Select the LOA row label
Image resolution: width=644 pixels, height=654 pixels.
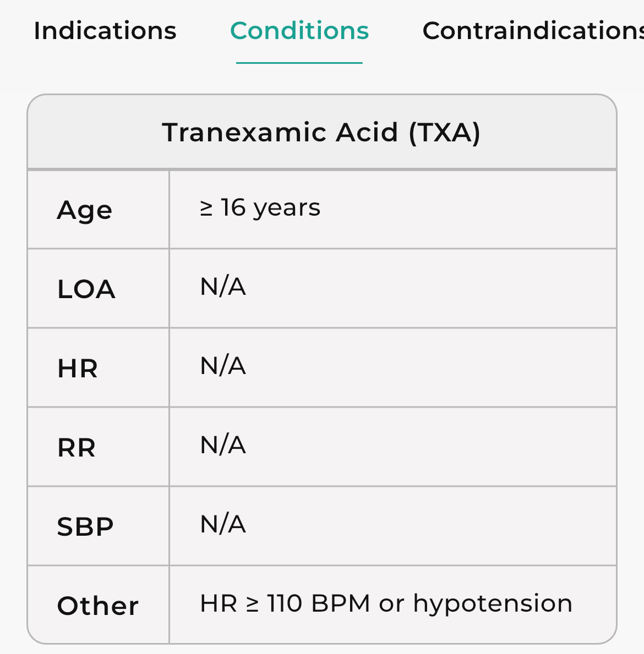(86, 289)
